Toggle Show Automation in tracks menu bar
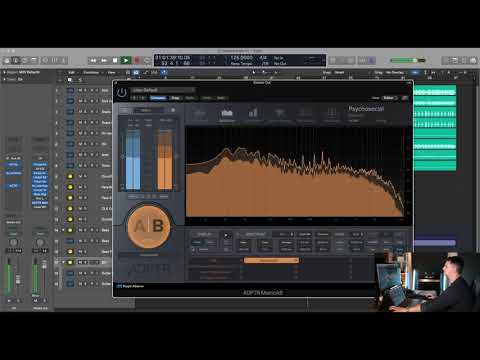This screenshot has height=360, width=480. (x=146, y=72)
